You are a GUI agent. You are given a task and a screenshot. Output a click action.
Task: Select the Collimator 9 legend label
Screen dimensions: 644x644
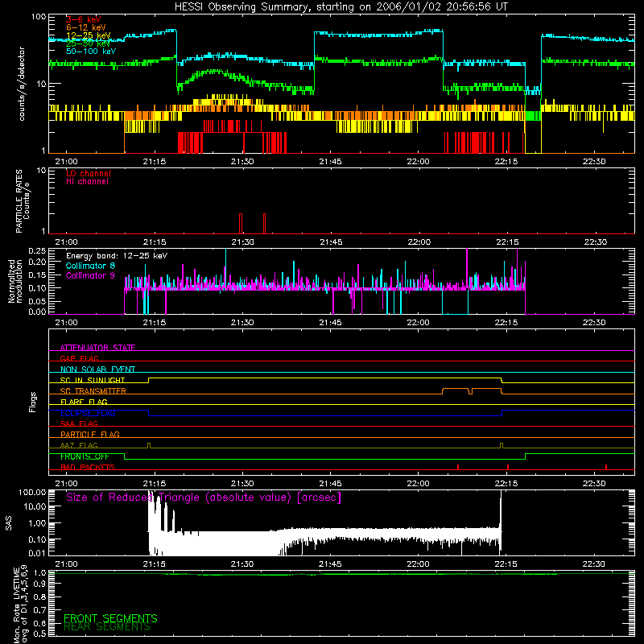[x=90, y=275]
